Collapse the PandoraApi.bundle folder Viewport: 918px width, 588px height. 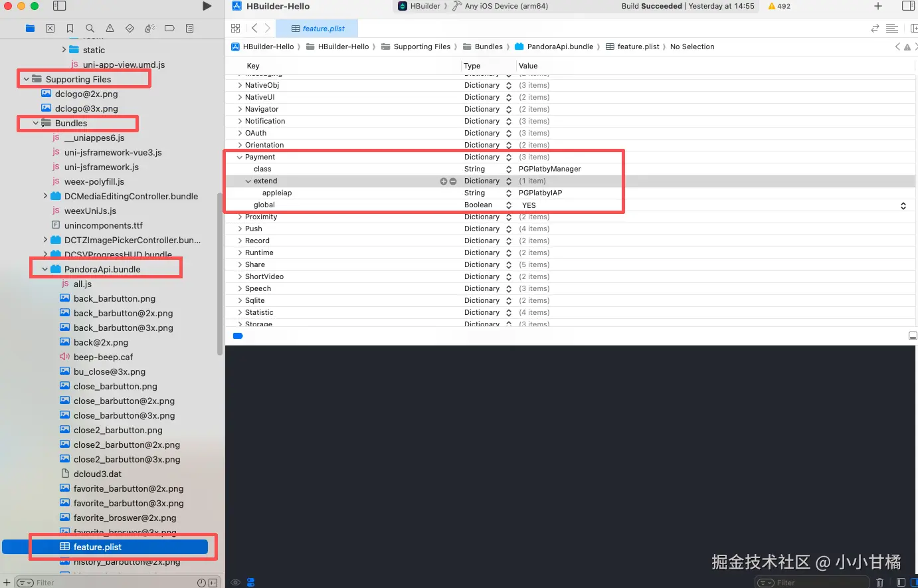coord(45,269)
